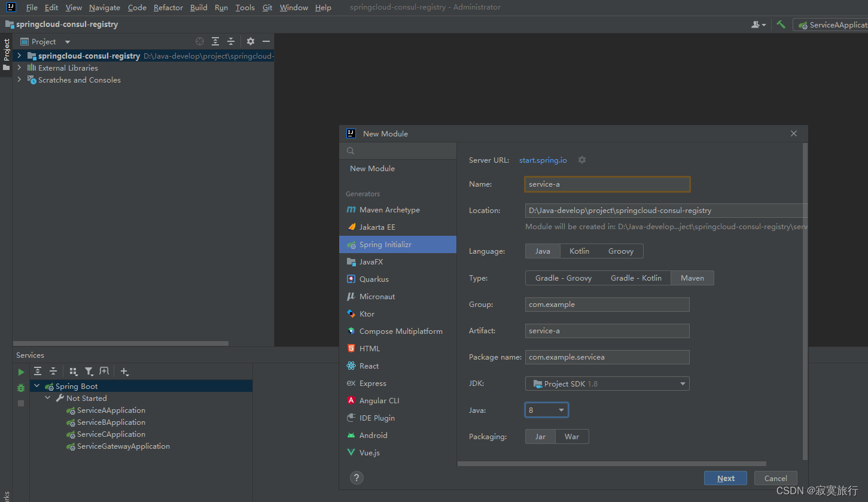
Task: Collapse all in the Project panel toolbar
Action: [x=231, y=41]
